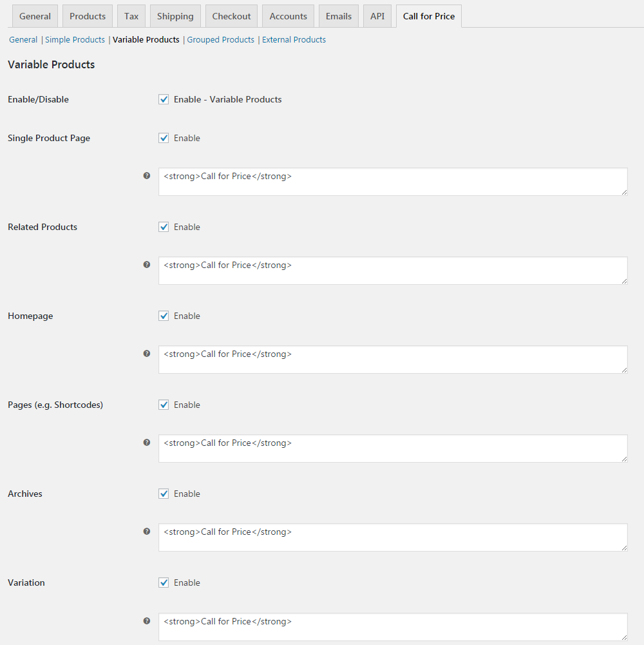Click help icon beside Archives text field
The height and width of the screenshot is (645, 644).
(x=146, y=531)
